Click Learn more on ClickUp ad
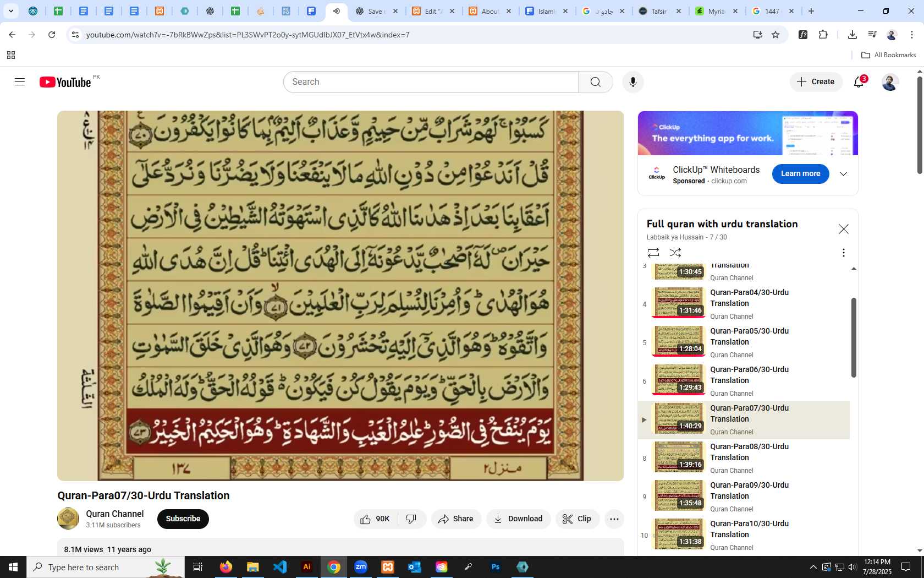This screenshot has height=578, width=924. [800, 174]
